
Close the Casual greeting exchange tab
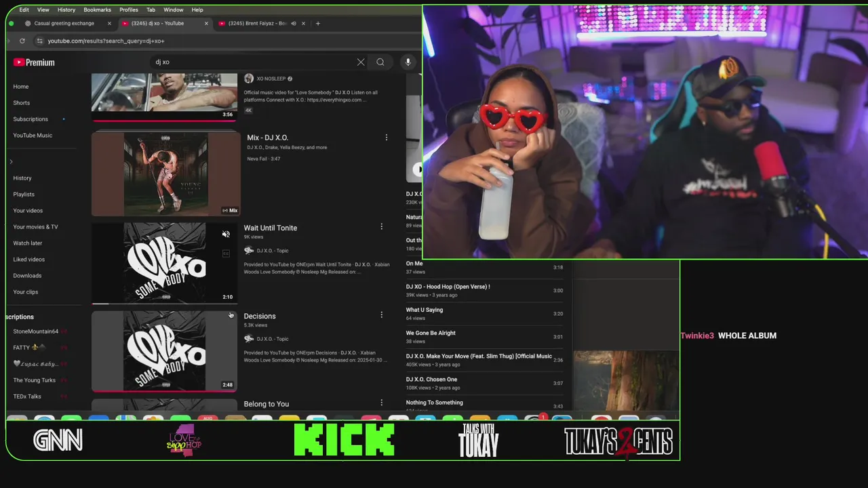(109, 23)
